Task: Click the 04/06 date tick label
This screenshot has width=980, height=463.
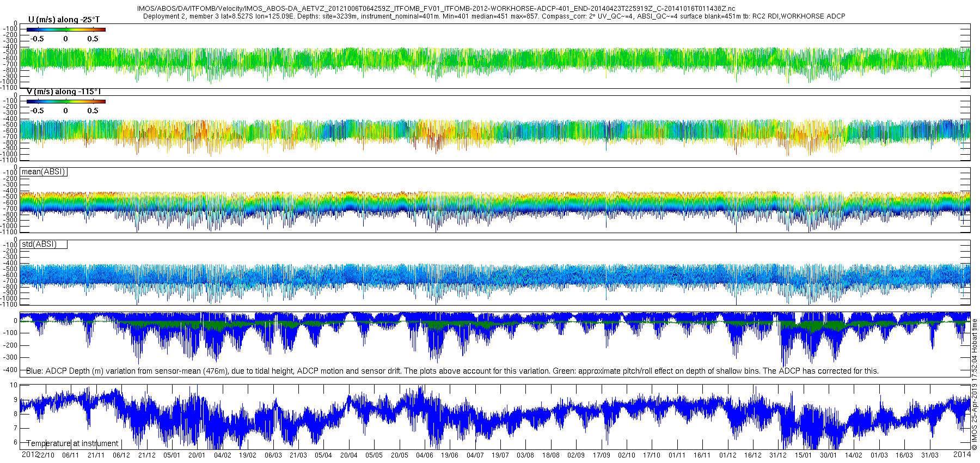Action: pyautogui.click(x=424, y=455)
